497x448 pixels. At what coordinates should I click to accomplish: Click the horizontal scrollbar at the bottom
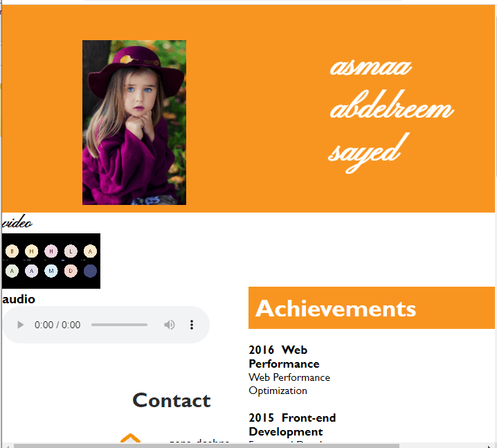click(x=206, y=446)
